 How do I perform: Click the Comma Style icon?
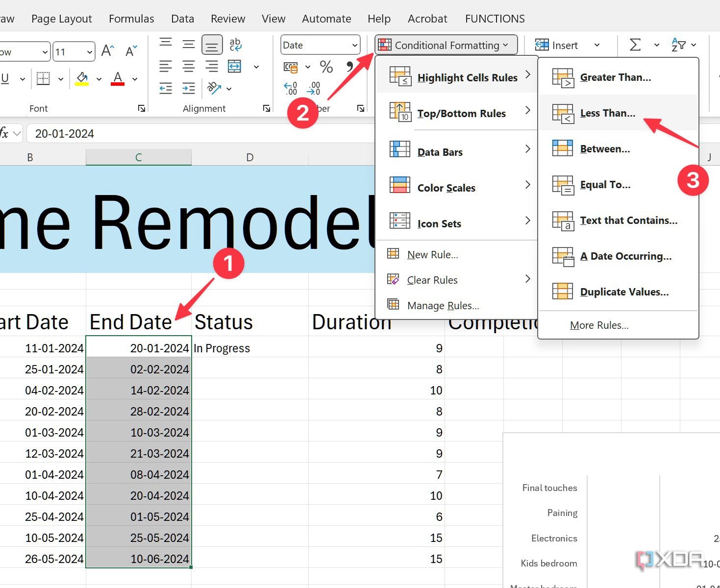tap(349, 68)
